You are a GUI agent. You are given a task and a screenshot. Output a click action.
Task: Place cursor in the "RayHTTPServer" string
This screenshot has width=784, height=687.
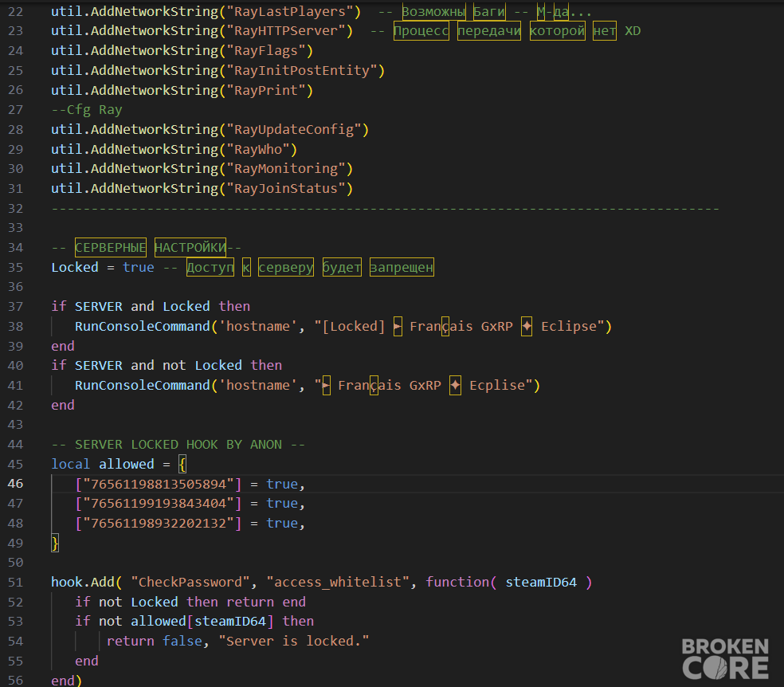click(286, 31)
